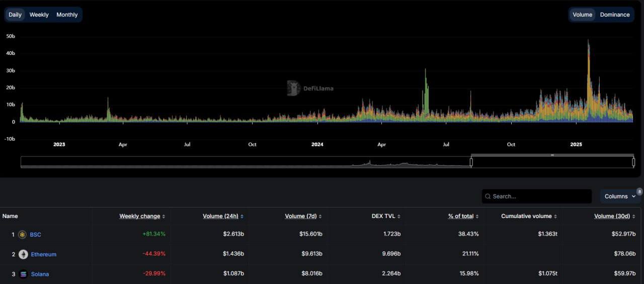Click Solana 24h volume $1.087b
Viewport: 644px width, 284px height.
coord(233,273)
